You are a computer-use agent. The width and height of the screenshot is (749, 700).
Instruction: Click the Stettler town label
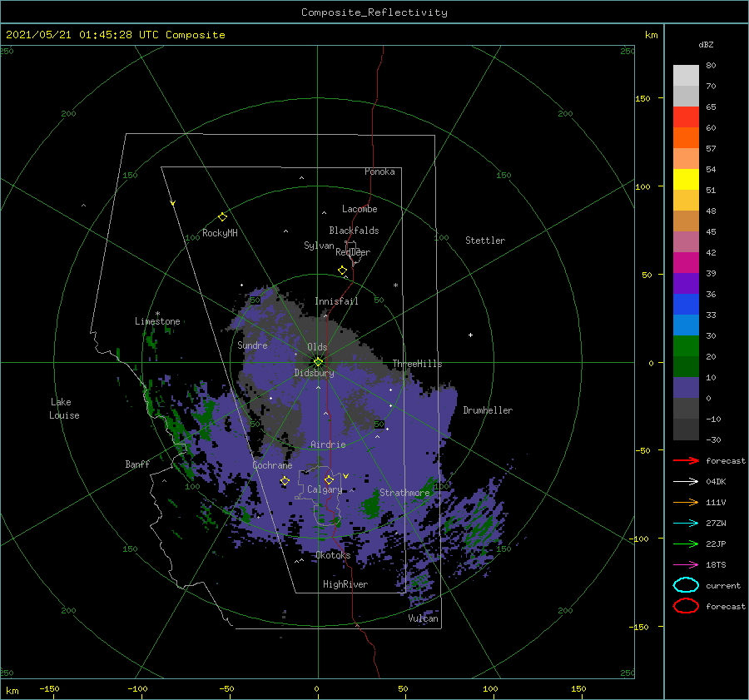(x=485, y=241)
